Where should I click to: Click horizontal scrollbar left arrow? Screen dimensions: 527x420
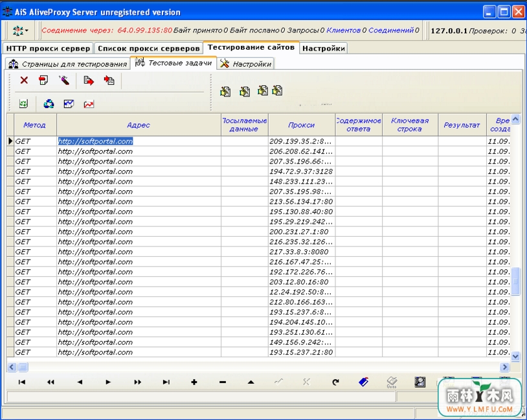pos(12,367)
